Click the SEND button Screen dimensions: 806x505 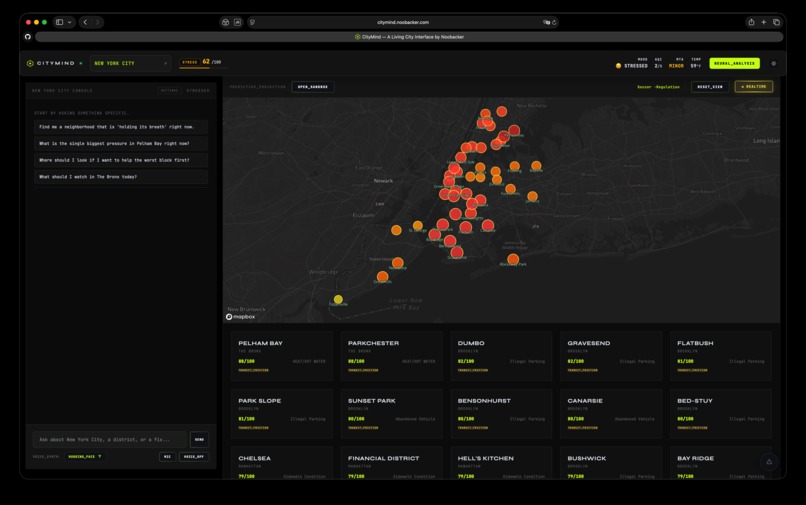[x=199, y=440]
